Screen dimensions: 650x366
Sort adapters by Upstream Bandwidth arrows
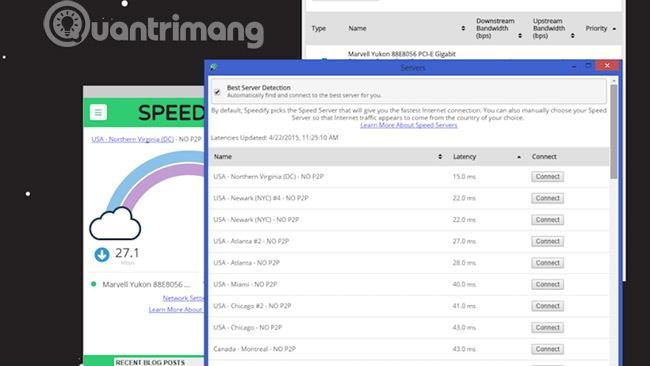pyautogui.click(x=572, y=36)
